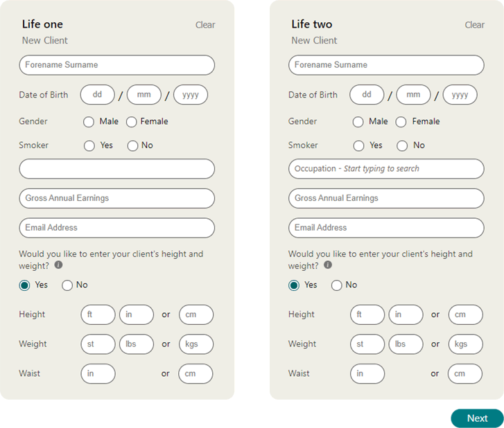Mark Life one as non-smoker
Viewport: 504px width, 428px height.
(x=132, y=145)
